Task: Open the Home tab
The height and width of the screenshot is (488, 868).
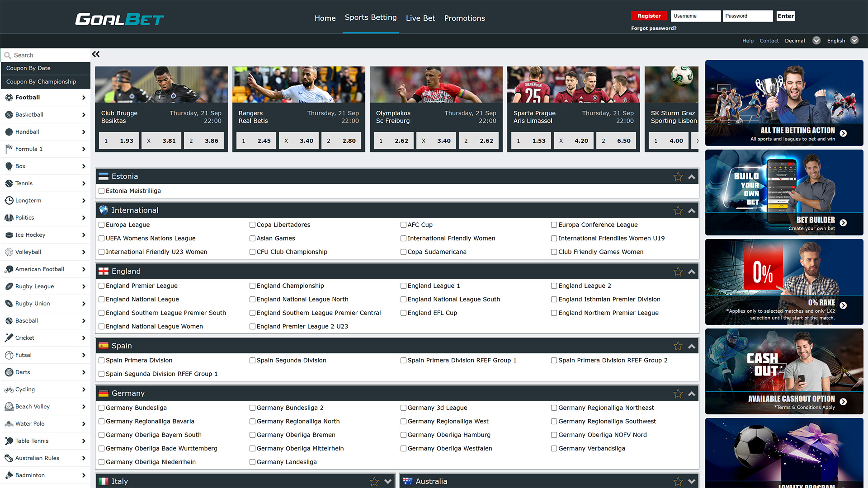Action: click(325, 19)
